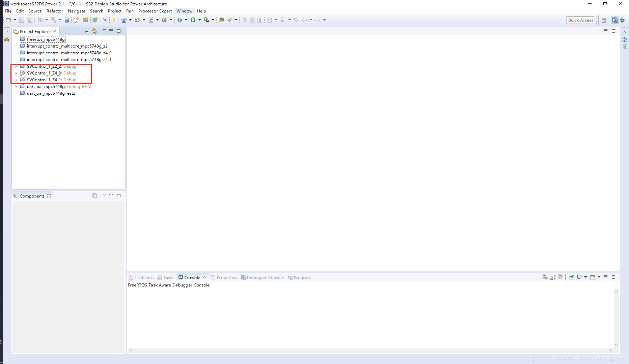This screenshot has width=629, height=364.
Task: Click the console horizontal scrollbar
Action: (371, 351)
